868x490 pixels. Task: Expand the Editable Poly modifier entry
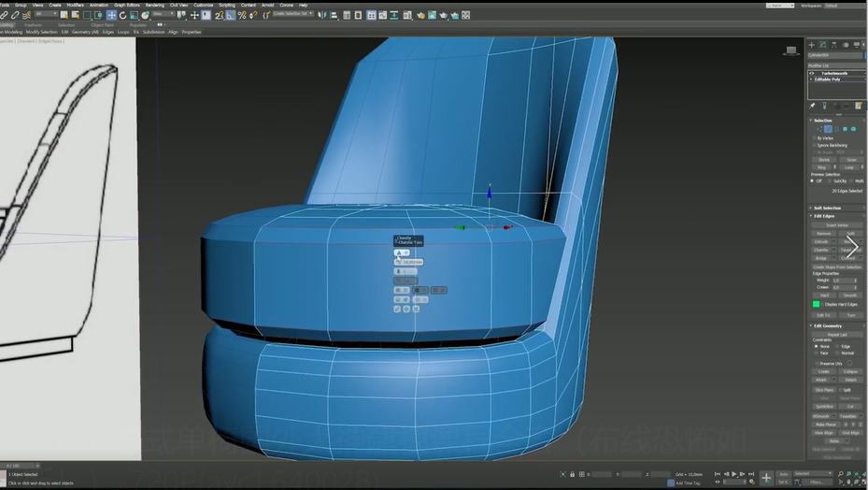click(x=812, y=79)
